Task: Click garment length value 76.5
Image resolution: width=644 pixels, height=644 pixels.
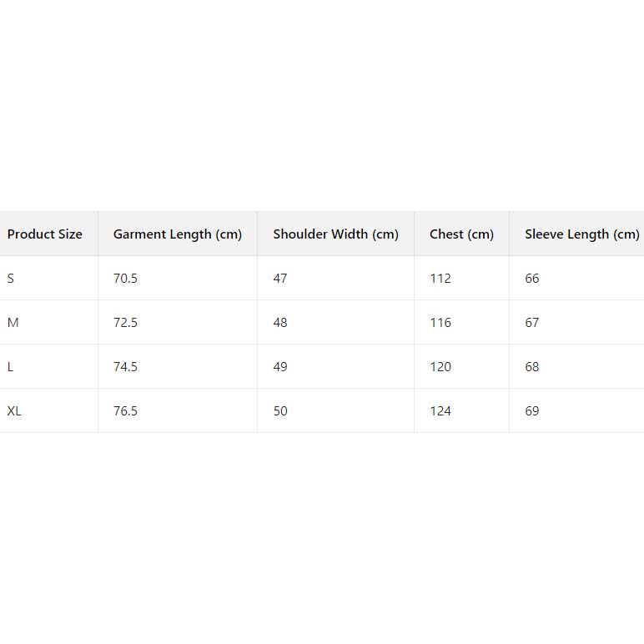Action: [x=125, y=411]
